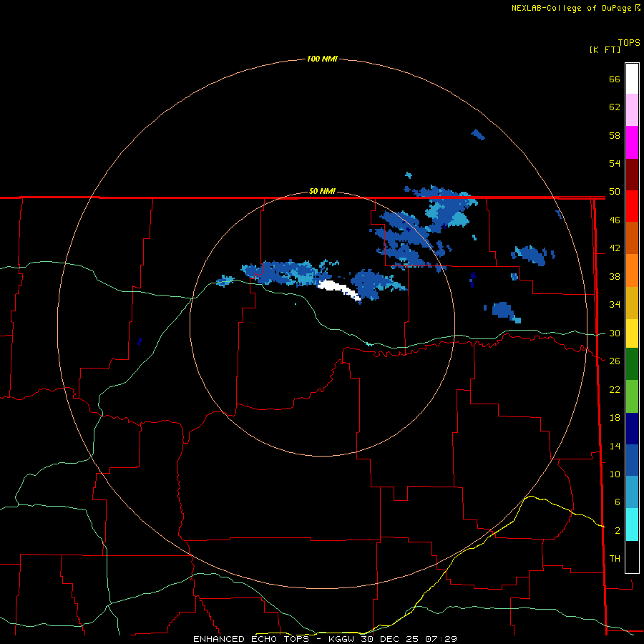
Task: Click the 18 legend value
Action: [615, 418]
